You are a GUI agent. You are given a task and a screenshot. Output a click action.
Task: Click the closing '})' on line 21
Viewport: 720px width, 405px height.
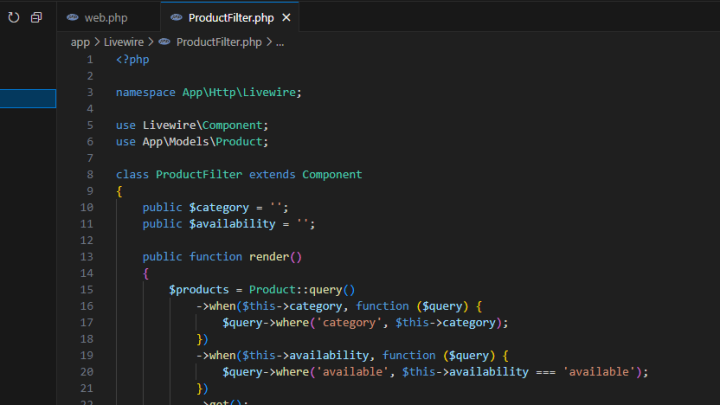coord(202,388)
